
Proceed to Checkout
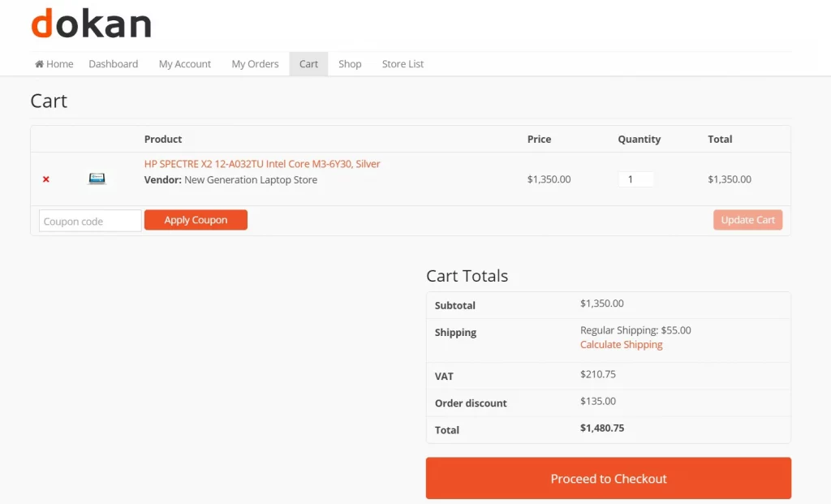609,478
